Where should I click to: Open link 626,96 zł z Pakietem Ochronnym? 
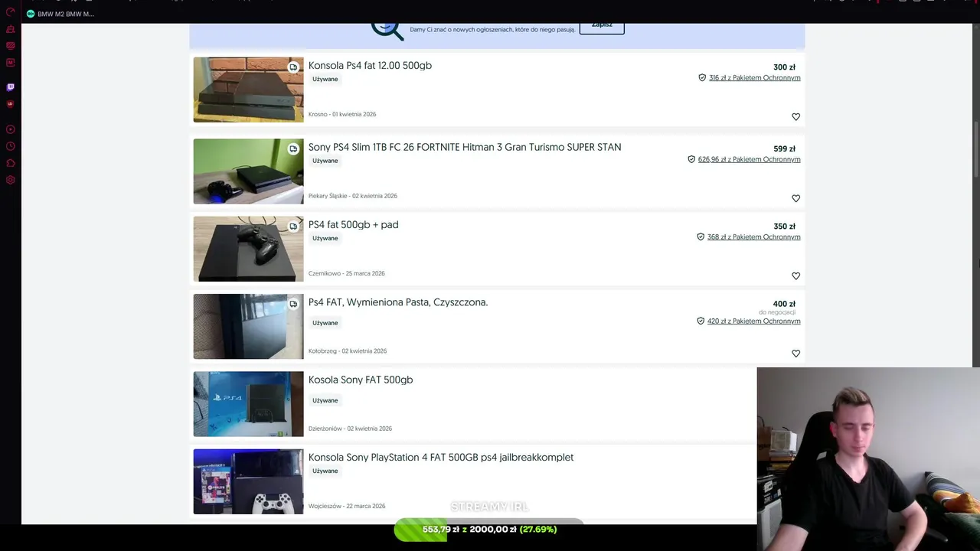pos(750,160)
